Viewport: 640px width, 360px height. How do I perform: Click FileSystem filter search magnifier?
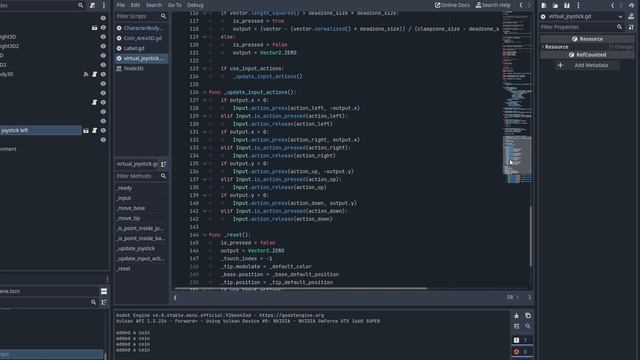click(93, 302)
